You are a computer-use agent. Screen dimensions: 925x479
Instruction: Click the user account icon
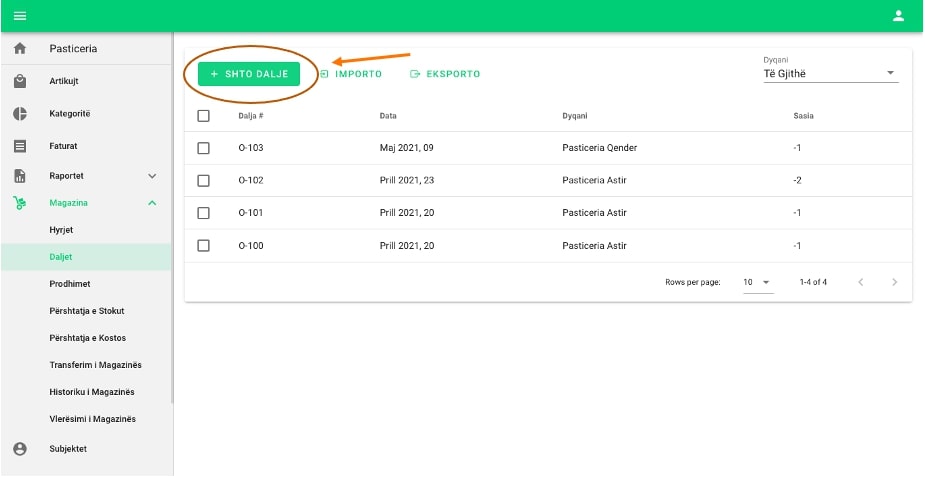click(898, 15)
